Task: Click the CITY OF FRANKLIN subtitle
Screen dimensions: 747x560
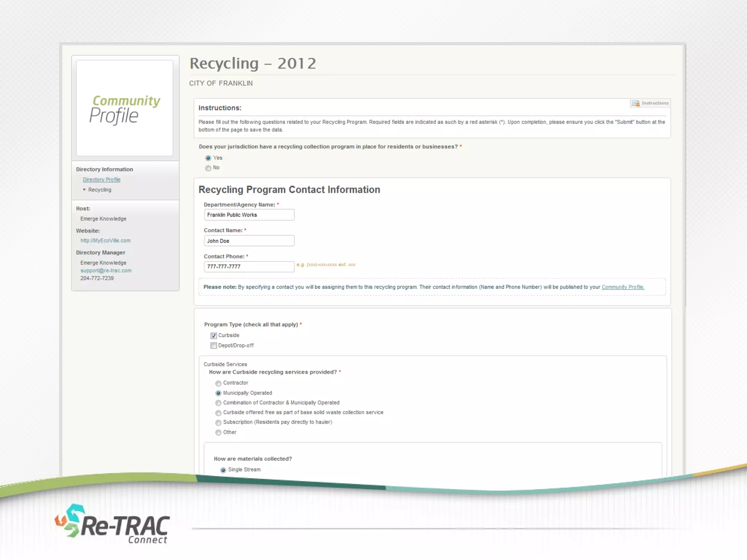Action: click(x=221, y=83)
